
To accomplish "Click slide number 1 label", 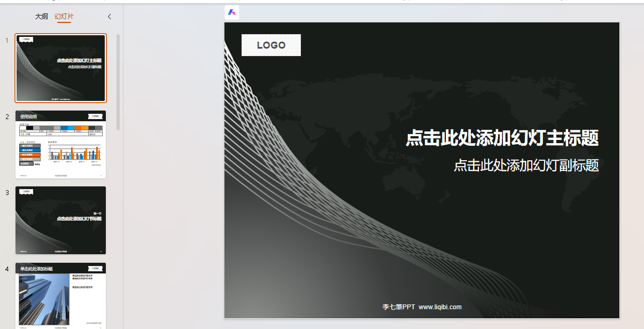I will (x=7, y=40).
